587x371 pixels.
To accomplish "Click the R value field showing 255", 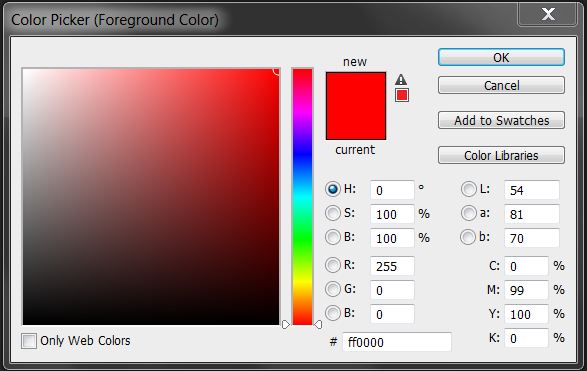I will [392, 266].
